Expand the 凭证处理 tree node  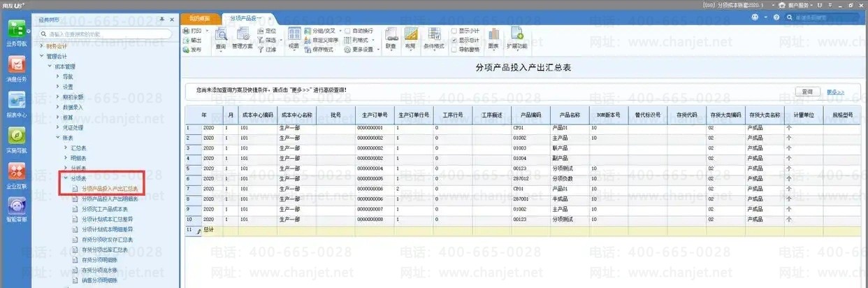pyautogui.click(x=58, y=128)
